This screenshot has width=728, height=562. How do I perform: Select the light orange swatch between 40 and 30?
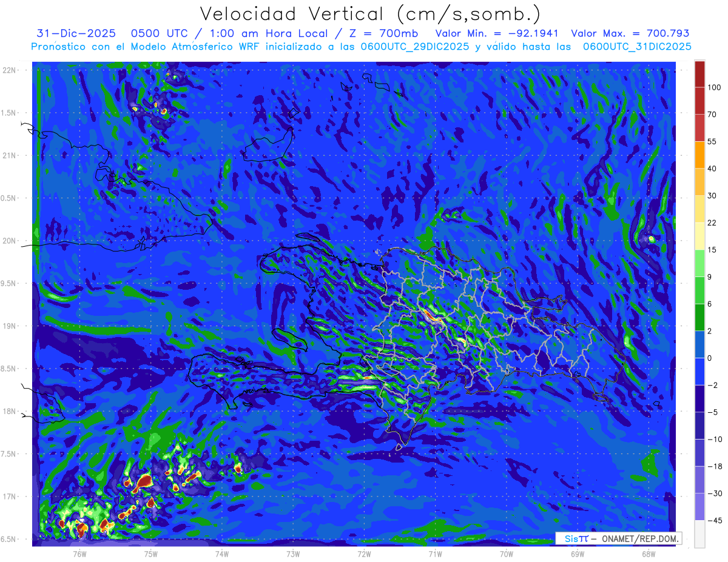click(699, 181)
